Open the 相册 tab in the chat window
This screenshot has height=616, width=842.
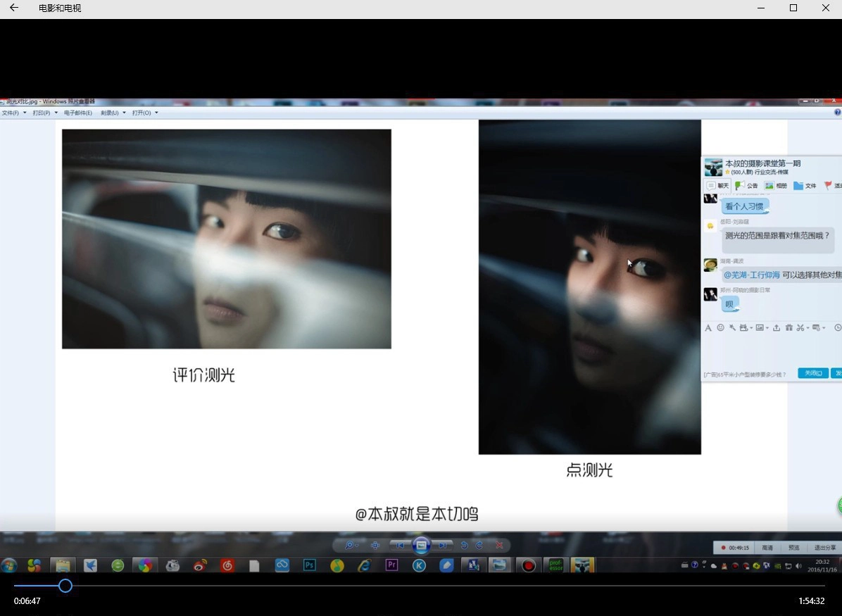[x=775, y=186]
